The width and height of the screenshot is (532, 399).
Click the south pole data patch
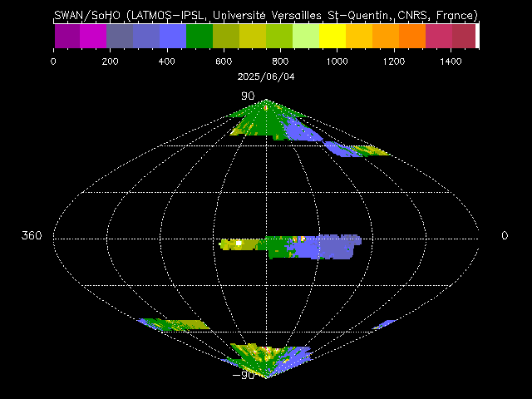pos(266,362)
